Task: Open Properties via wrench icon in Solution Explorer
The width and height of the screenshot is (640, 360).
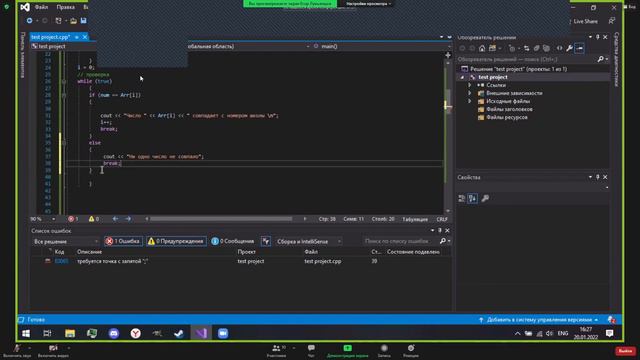Action: point(569,49)
